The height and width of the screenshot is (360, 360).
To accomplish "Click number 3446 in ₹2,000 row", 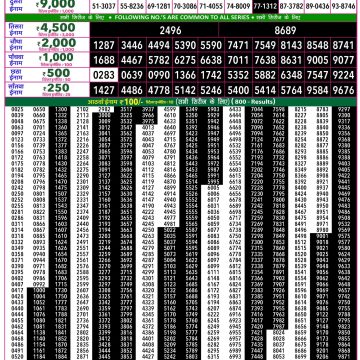I will pyautogui.click(x=132, y=45).
